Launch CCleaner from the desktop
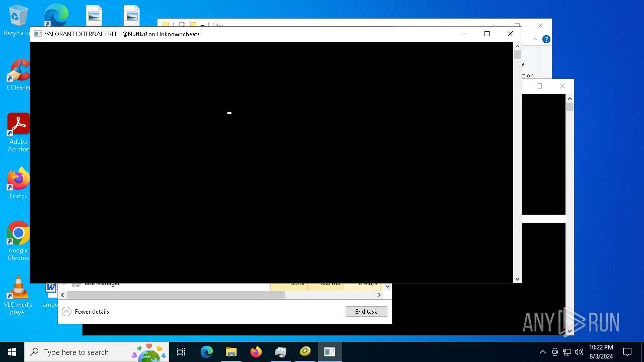The height and width of the screenshot is (362, 644). click(18, 75)
